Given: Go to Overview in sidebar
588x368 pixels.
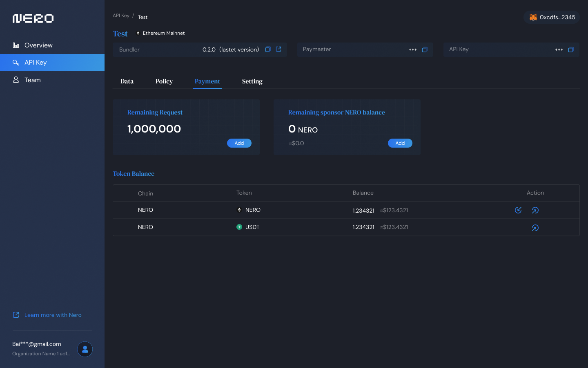Looking at the screenshot, I should click(x=38, y=45).
